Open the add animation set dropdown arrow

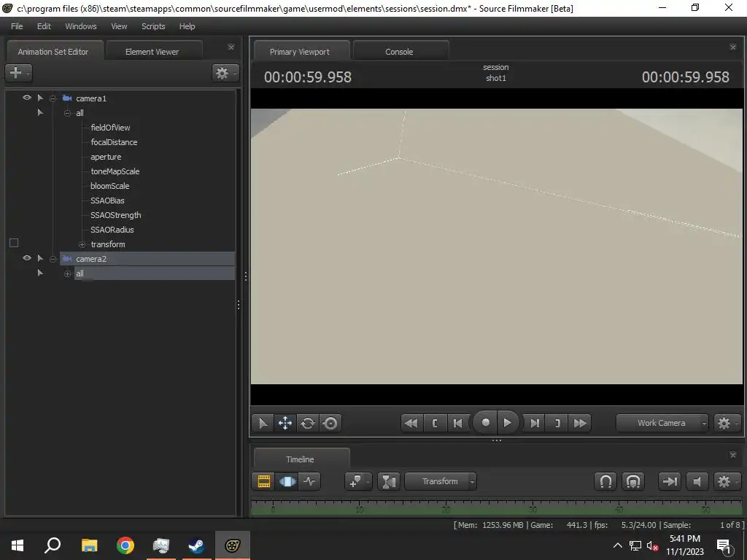point(28,74)
